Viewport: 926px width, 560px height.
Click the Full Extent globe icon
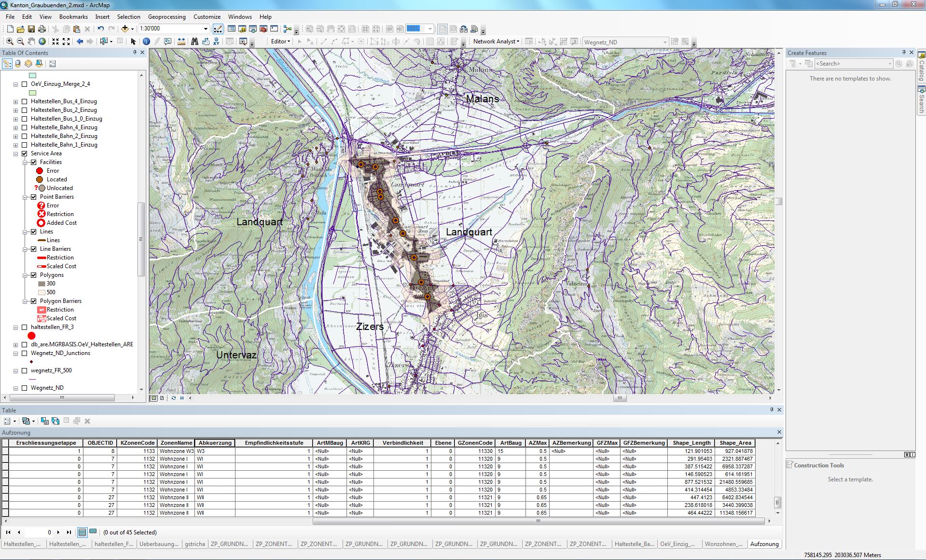click(x=42, y=41)
